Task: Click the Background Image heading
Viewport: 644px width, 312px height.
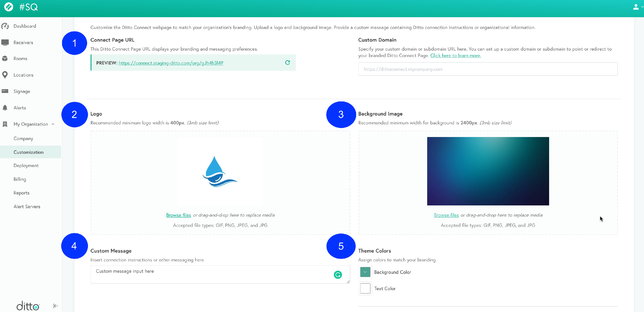Action: [x=380, y=114]
